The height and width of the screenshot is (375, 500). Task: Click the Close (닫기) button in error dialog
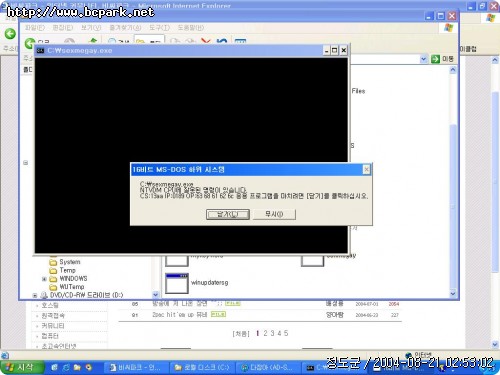tap(228, 214)
